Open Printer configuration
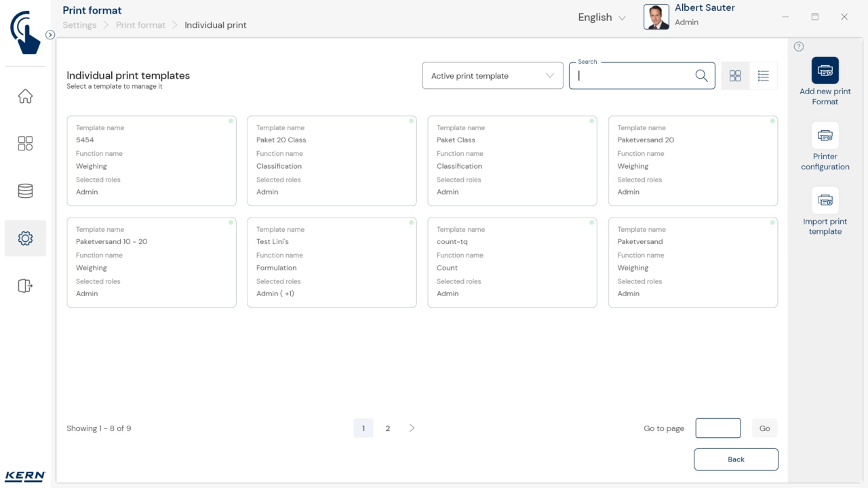The image size is (868, 488). pos(825,136)
